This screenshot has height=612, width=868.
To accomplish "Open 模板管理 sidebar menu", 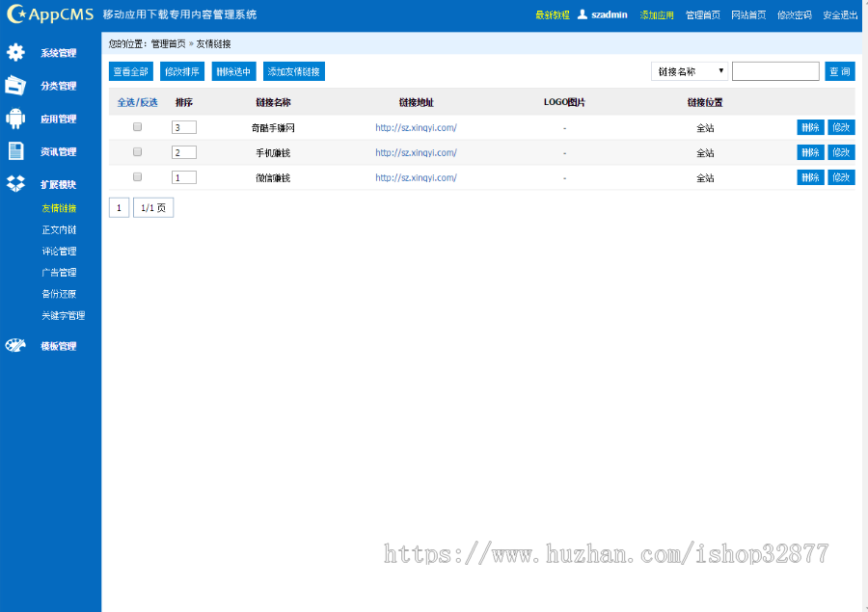I will point(58,346).
